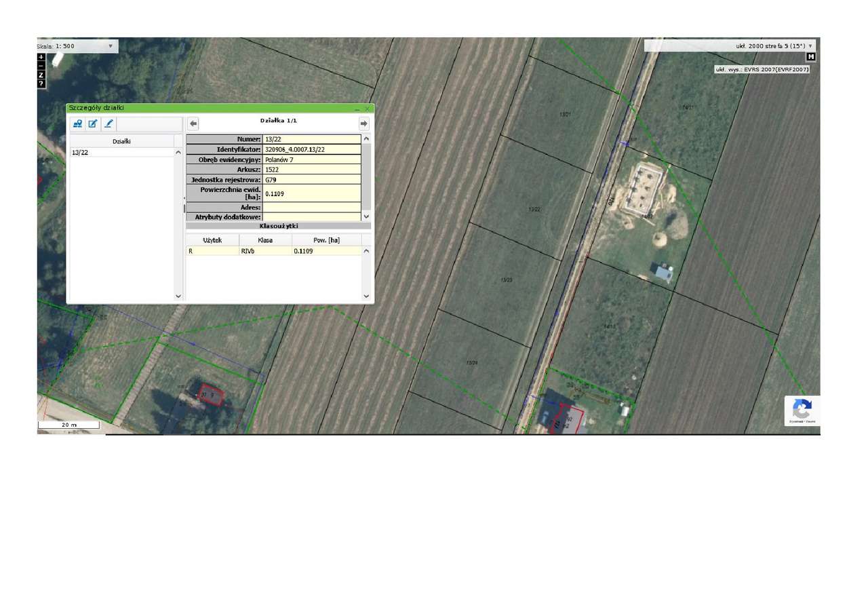Viewport: 868px width, 614px height.
Task: Click parcel label 13/23 on the map
Action: click(507, 280)
